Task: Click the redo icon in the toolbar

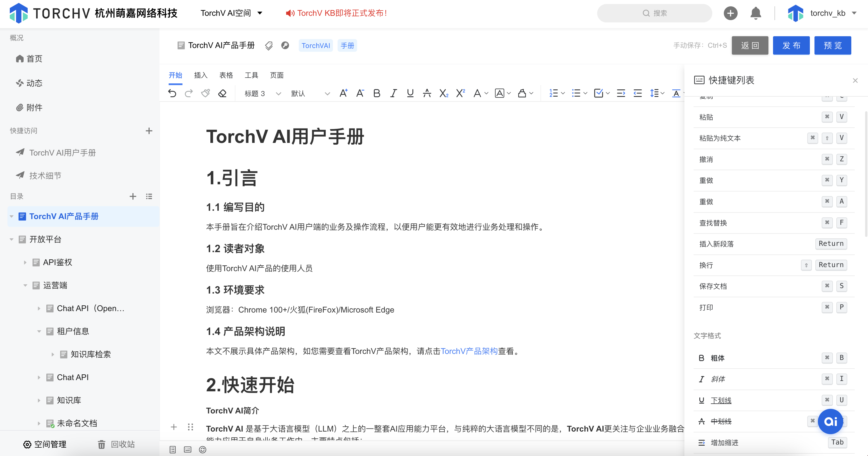Action: pyautogui.click(x=189, y=93)
